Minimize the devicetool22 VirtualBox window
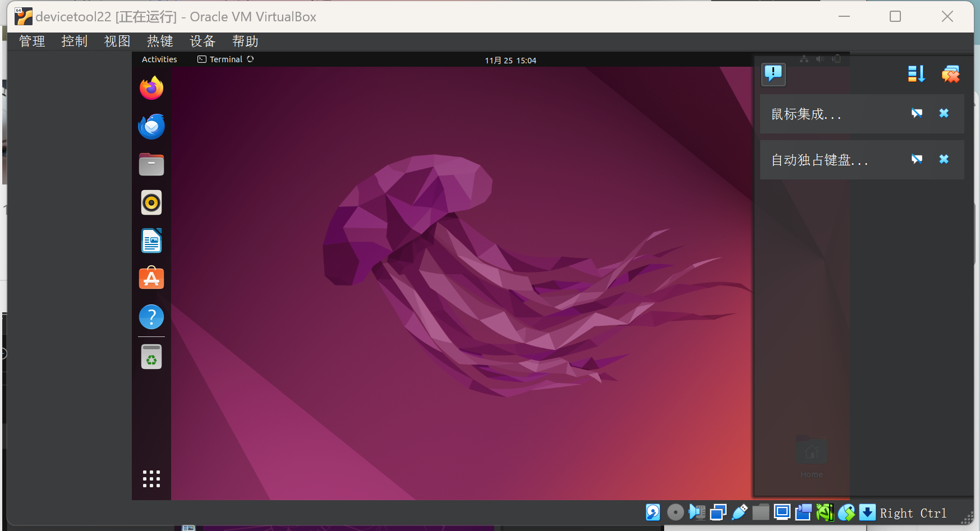This screenshot has height=531, width=980. 844,16
